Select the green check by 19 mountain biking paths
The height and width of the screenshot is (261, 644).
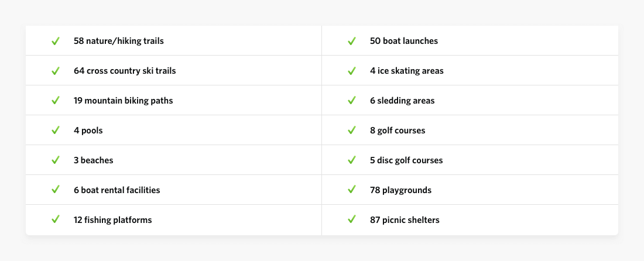56,101
